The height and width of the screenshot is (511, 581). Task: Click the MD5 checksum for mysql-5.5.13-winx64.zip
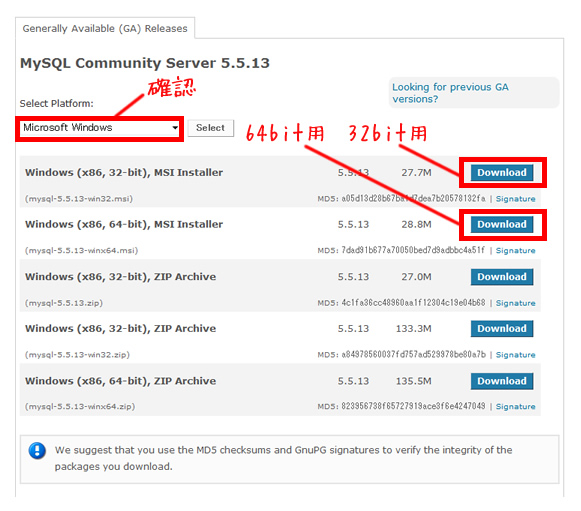(413, 407)
